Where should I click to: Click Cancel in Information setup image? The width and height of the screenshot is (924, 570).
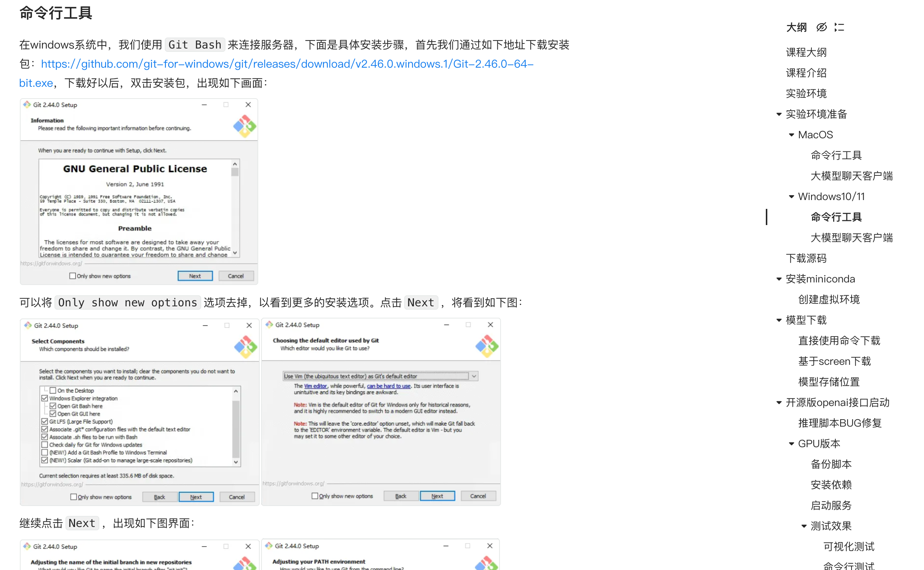[236, 276]
